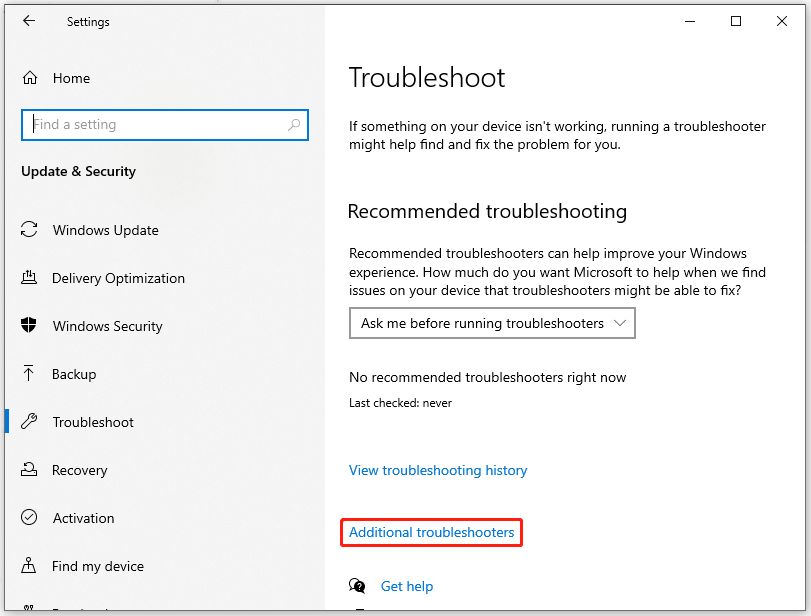The height and width of the screenshot is (616, 811).
Task: Click the Recovery icon
Action: (x=28, y=470)
